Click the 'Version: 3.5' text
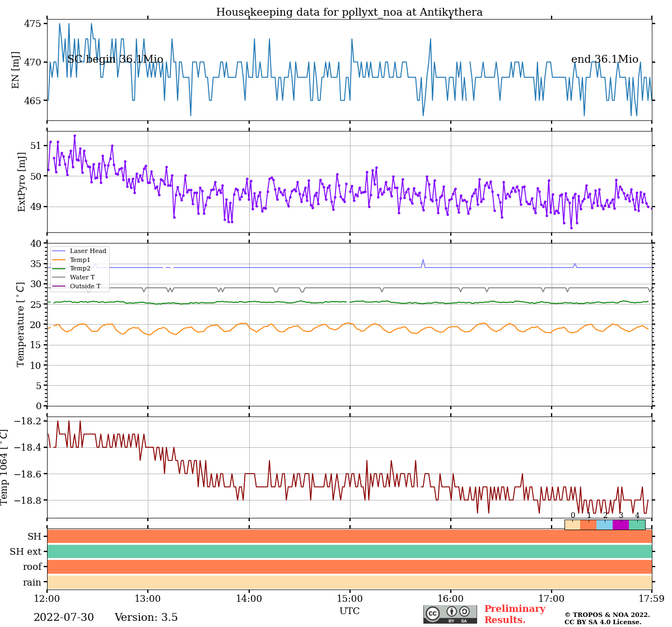672x627 pixels. (146, 617)
